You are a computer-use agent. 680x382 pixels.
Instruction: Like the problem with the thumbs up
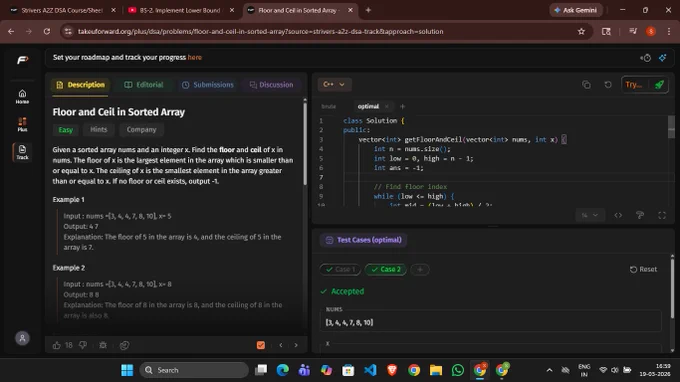click(x=57, y=345)
